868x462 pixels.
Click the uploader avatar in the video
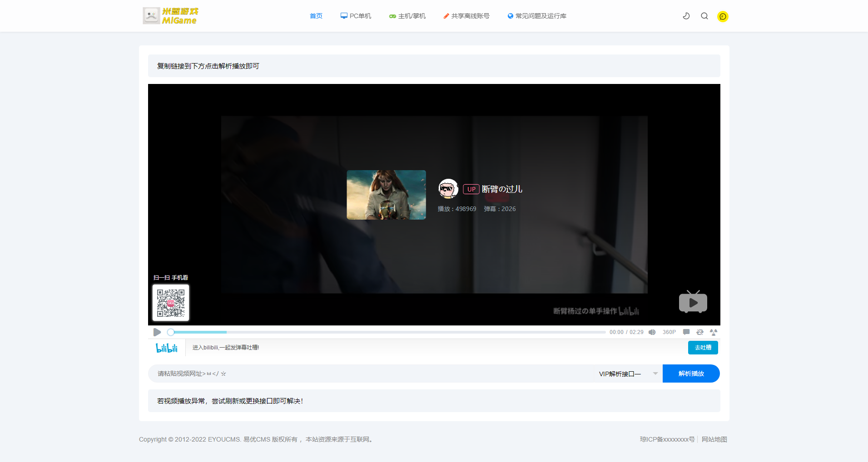pos(448,189)
